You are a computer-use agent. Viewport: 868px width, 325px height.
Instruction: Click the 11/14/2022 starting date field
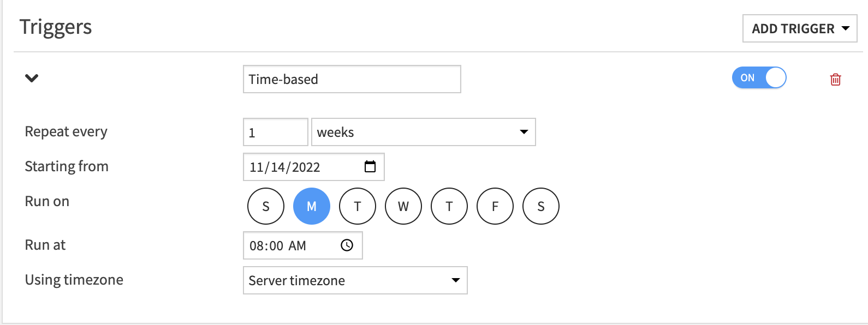coord(300,167)
